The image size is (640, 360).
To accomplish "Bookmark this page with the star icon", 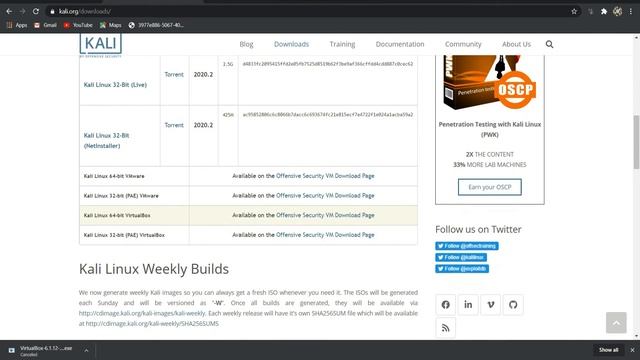I will 574,11.
